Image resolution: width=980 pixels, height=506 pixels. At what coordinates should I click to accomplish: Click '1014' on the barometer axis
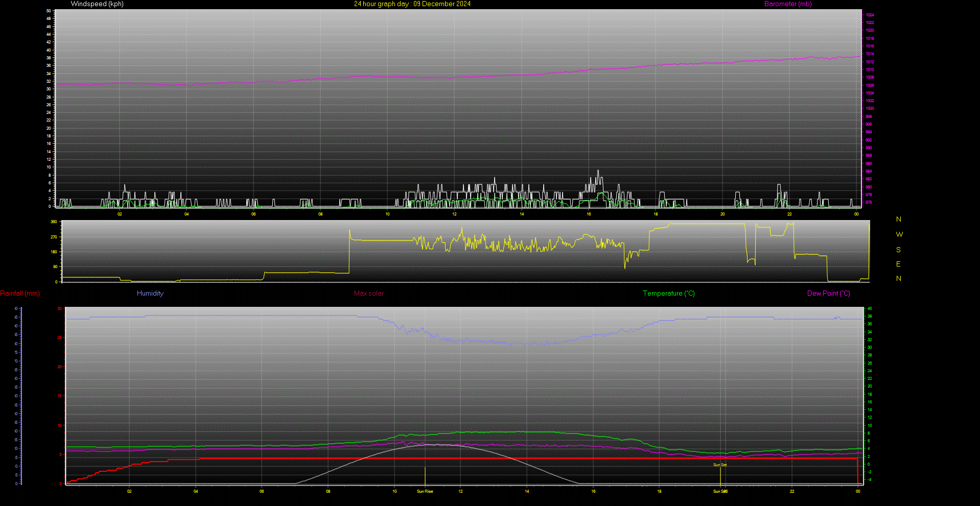pyautogui.click(x=870, y=54)
